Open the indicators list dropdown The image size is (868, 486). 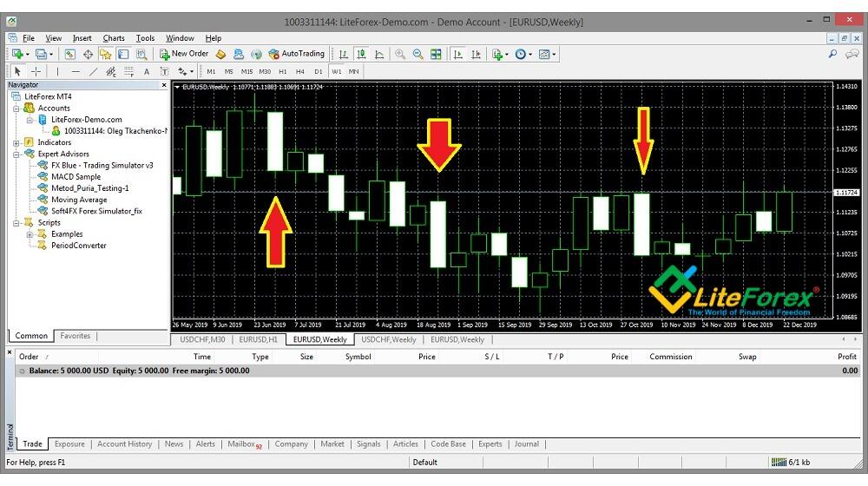pos(500,54)
